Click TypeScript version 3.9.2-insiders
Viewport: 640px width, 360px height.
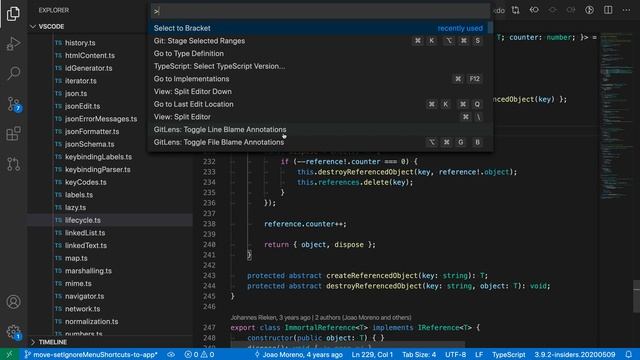[575, 354]
